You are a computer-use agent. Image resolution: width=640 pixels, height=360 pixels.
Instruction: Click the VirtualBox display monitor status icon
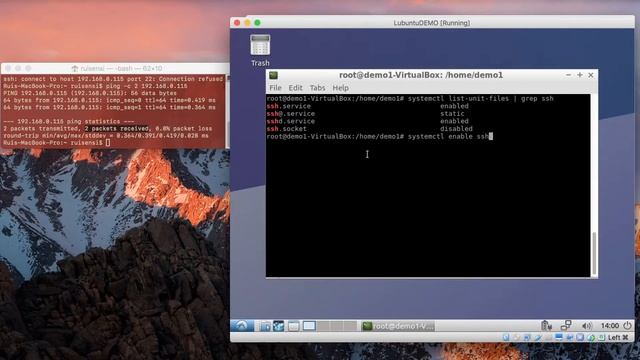click(559, 338)
